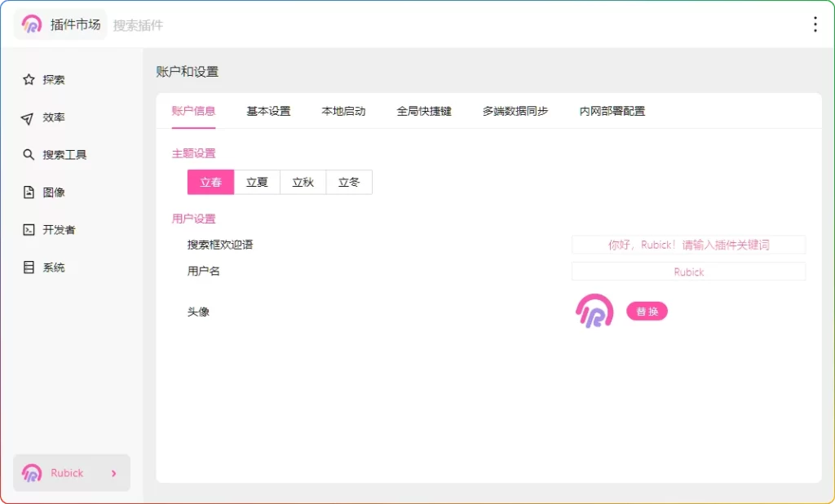The height and width of the screenshot is (504, 835).
Task: Click the Rubick logo beside 插件市场
Action: pyautogui.click(x=33, y=24)
